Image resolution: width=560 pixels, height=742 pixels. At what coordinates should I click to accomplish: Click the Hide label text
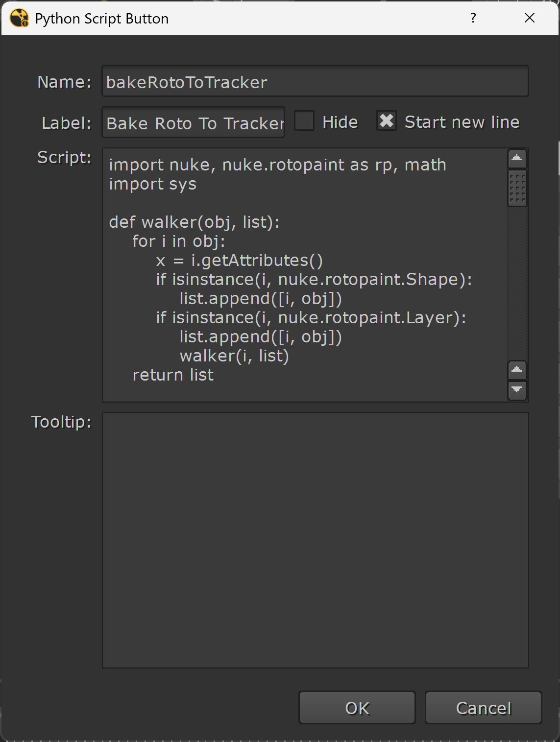[x=339, y=121]
